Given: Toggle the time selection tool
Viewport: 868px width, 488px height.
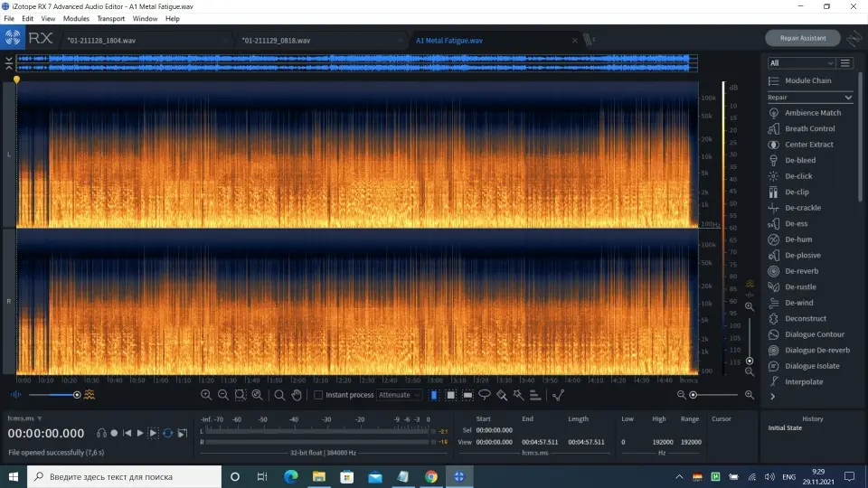Looking at the screenshot, I should click(x=434, y=395).
